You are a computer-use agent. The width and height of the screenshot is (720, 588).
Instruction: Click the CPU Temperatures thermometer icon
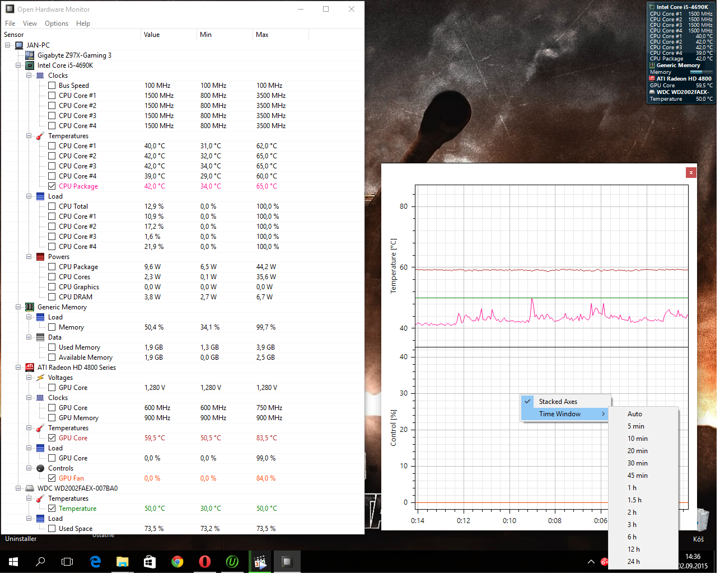tap(40, 136)
